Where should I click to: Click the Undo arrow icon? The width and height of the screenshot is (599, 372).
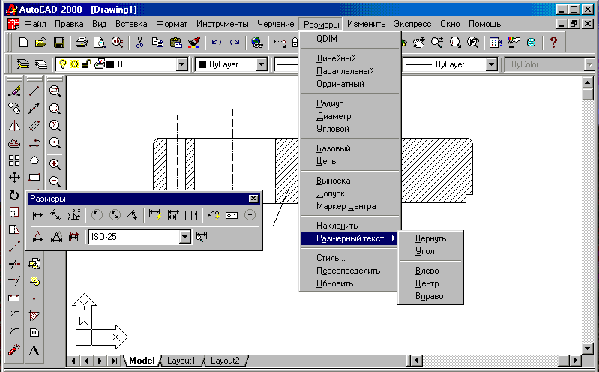click(216, 42)
